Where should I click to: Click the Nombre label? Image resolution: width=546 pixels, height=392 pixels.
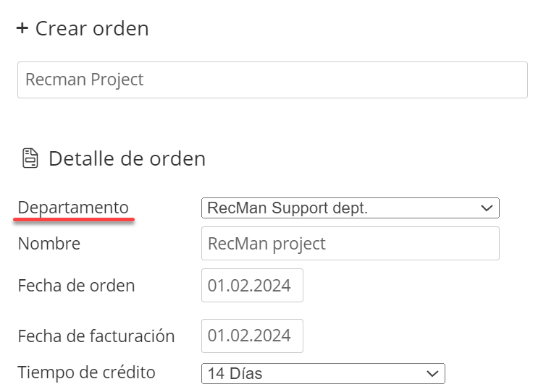pos(49,244)
